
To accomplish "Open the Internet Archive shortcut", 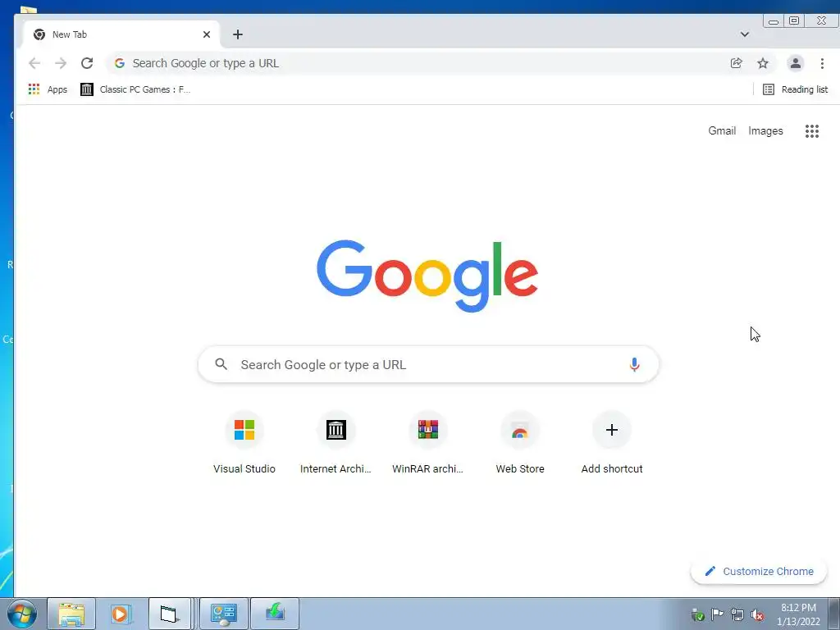I will coord(336,445).
